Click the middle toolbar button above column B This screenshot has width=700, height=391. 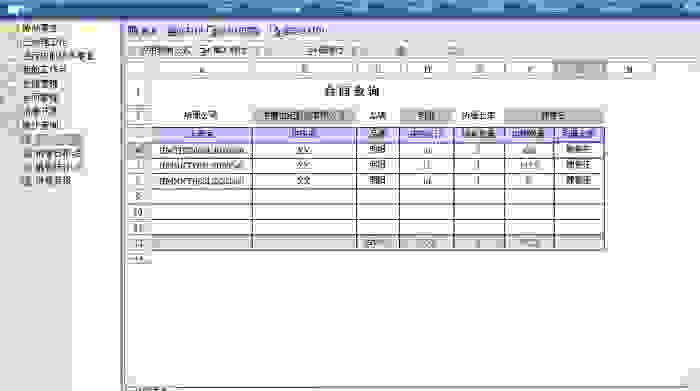coord(324,51)
